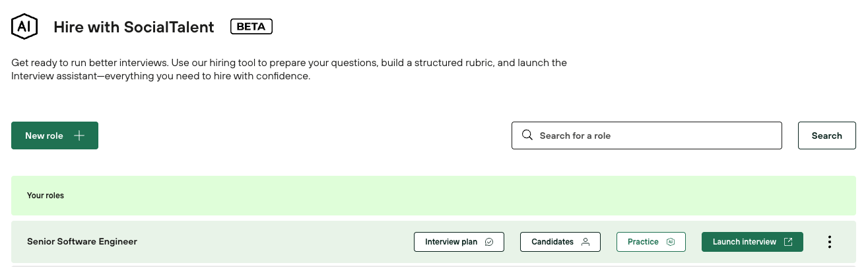Click the checkmark icon on Interview plan

coord(489,242)
